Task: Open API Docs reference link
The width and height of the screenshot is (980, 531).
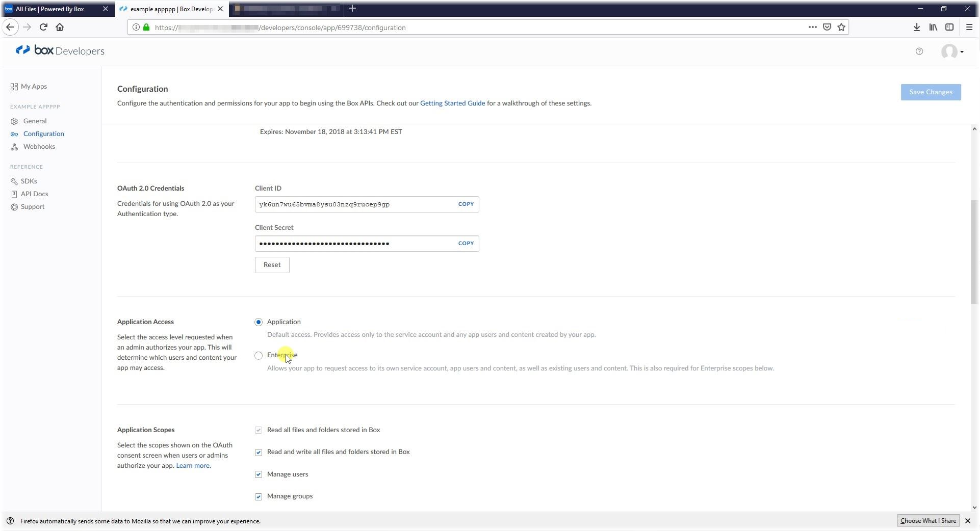Action: tap(29, 194)
